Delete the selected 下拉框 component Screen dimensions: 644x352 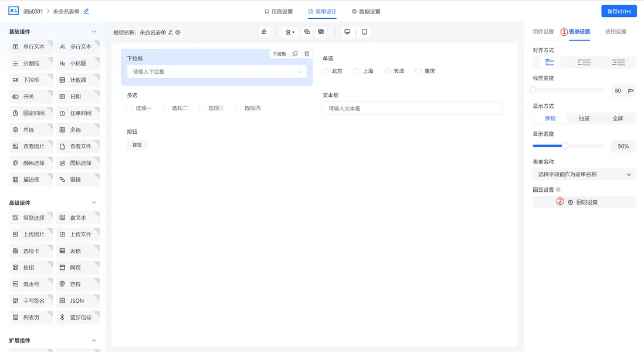pyautogui.click(x=307, y=54)
